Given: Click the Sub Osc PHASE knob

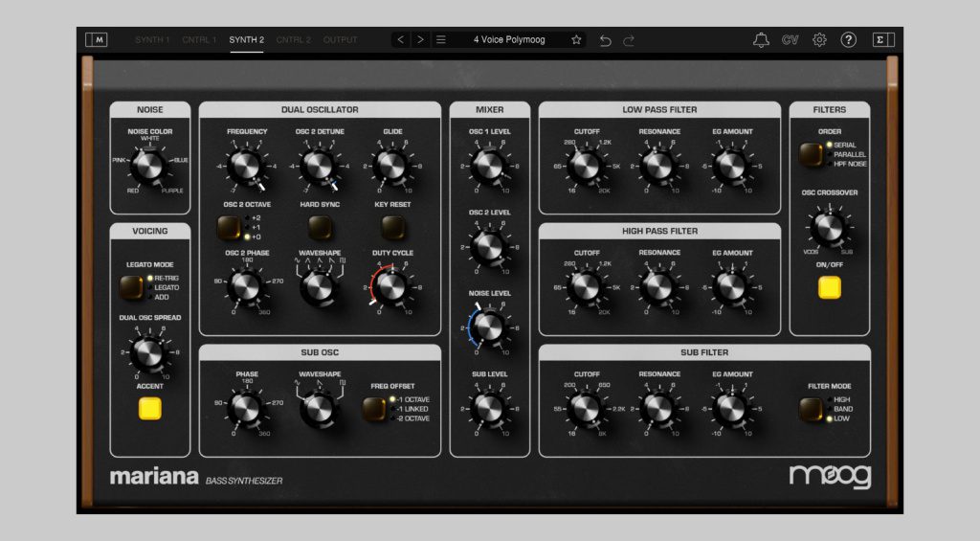Looking at the screenshot, I should 246,408.
